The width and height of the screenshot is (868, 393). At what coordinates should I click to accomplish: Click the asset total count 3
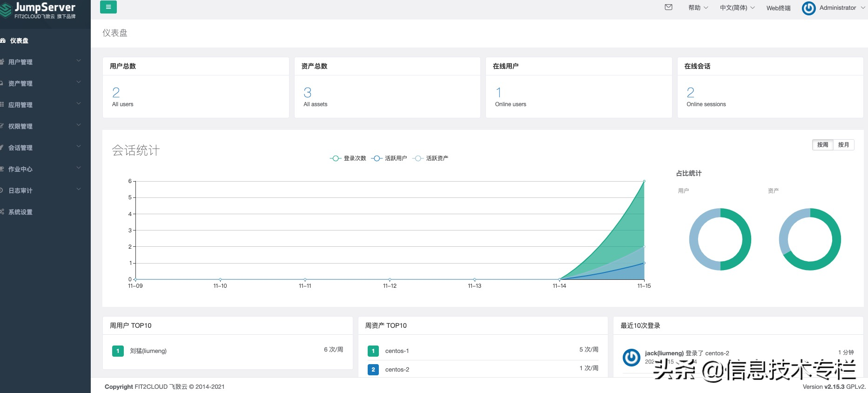pyautogui.click(x=307, y=92)
